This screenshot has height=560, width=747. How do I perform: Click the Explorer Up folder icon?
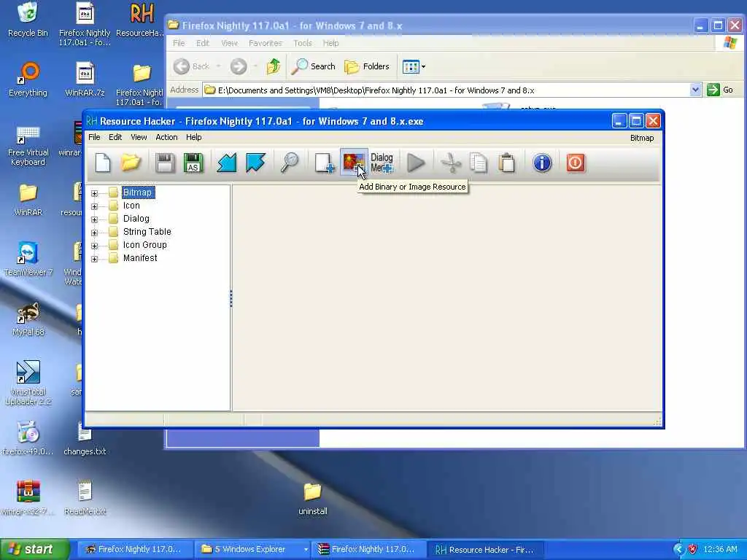click(x=274, y=66)
